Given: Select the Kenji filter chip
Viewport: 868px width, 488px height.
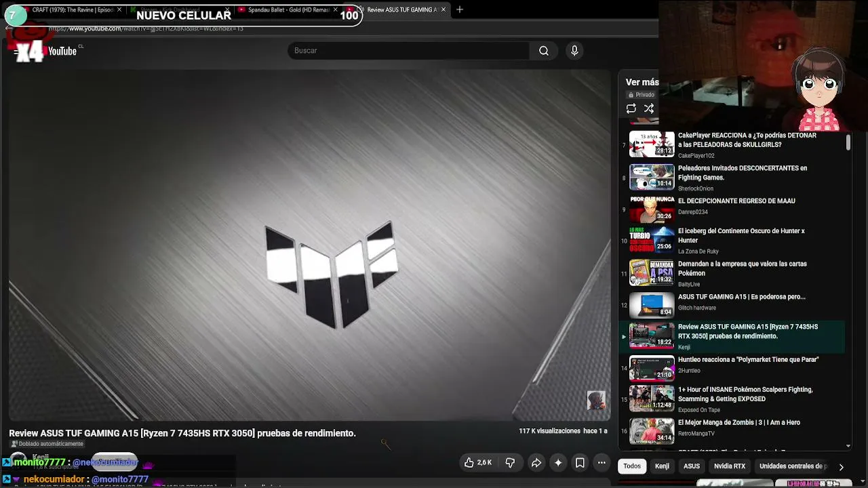Looking at the screenshot, I should point(662,466).
